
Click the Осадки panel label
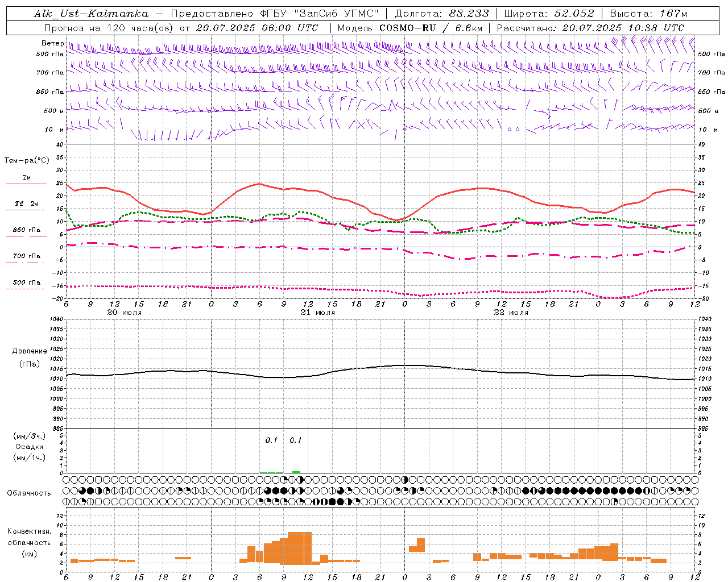[30, 447]
